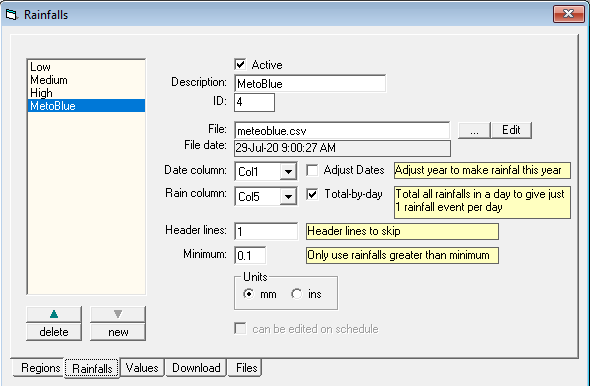Click the Edit file button
Screen dimensions: 590x386
tap(511, 130)
